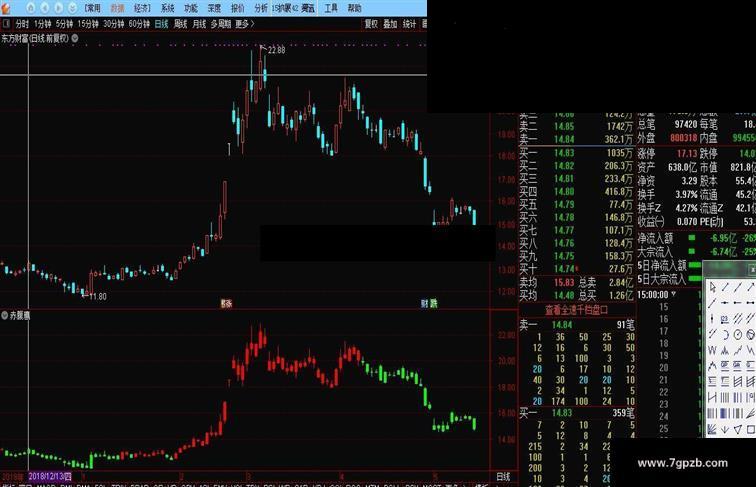The image size is (756, 487).
Task: Switch chart to 60分钟 period
Action: coord(139,24)
